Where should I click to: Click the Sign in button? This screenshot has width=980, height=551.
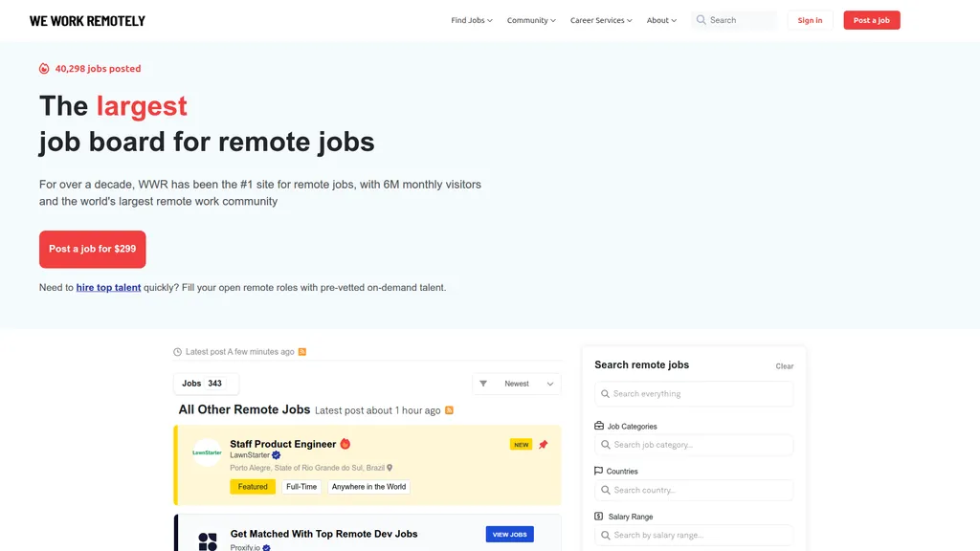810,20
